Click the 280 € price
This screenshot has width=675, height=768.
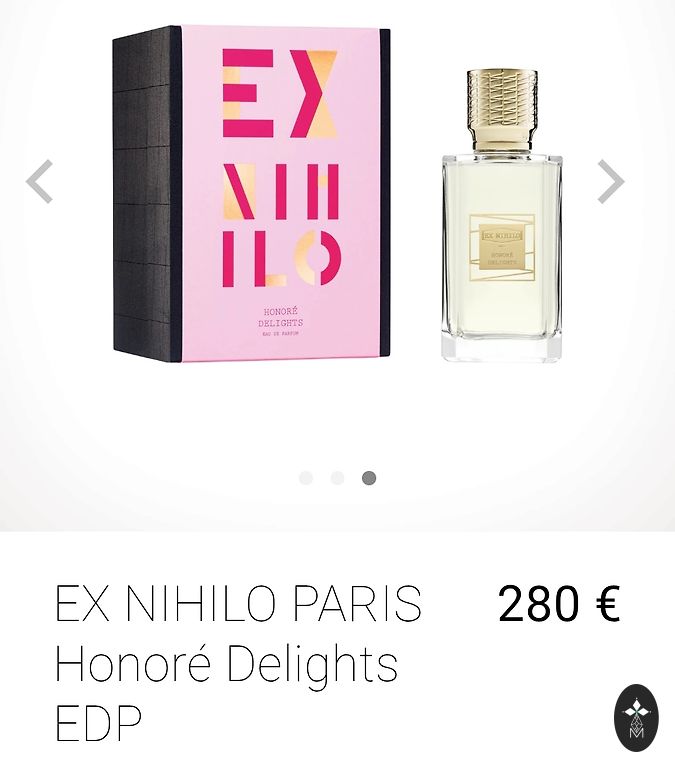click(559, 603)
